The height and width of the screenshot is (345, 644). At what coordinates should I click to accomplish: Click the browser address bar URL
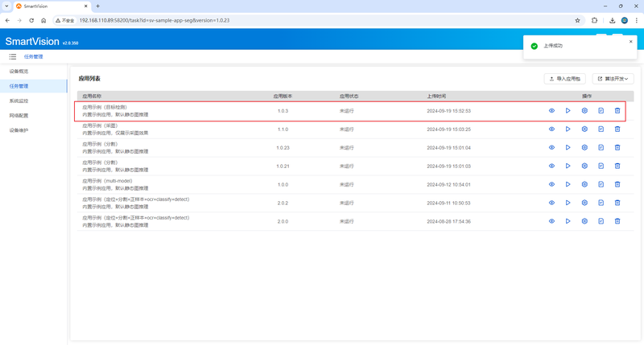[x=155, y=21]
